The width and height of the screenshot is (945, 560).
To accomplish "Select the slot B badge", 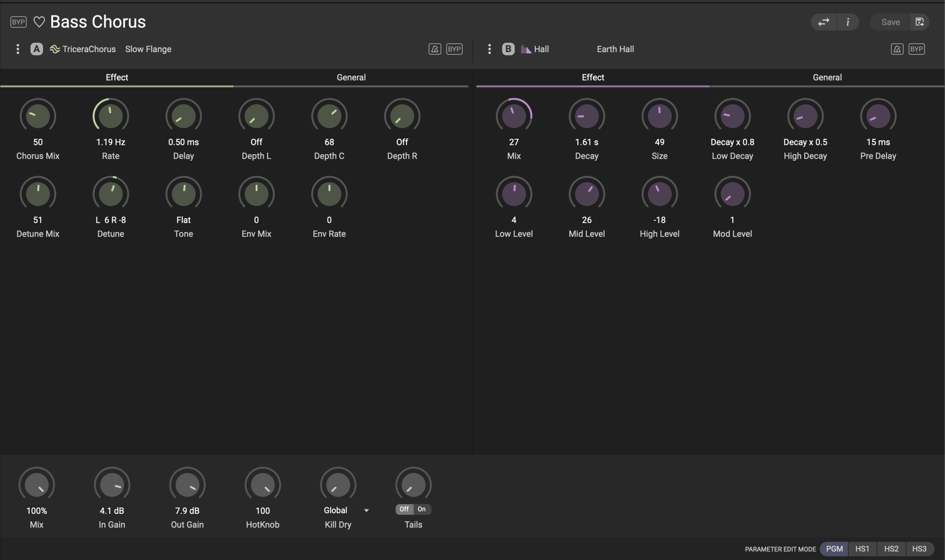I will (x=508, y=49).
